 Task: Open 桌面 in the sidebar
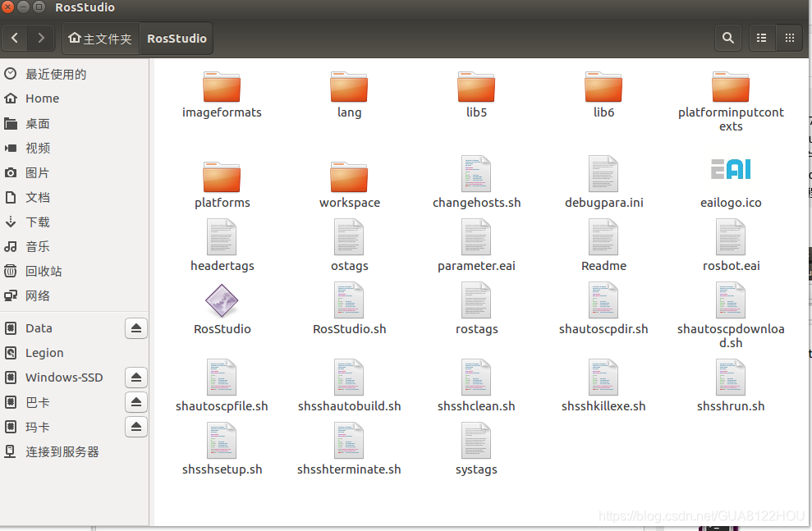[x=74, y=123]
